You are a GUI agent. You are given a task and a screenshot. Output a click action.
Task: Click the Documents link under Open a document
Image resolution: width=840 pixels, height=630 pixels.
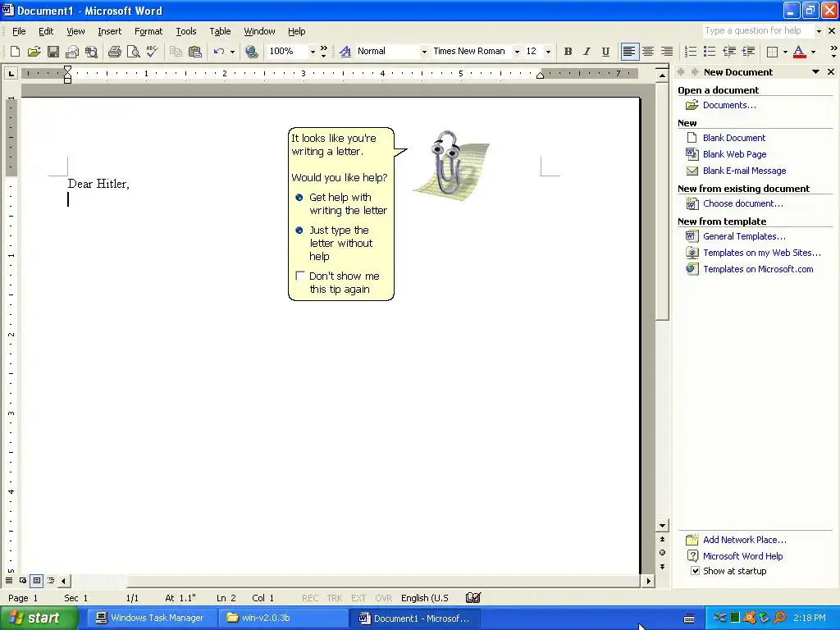click(x=729, y=105)
